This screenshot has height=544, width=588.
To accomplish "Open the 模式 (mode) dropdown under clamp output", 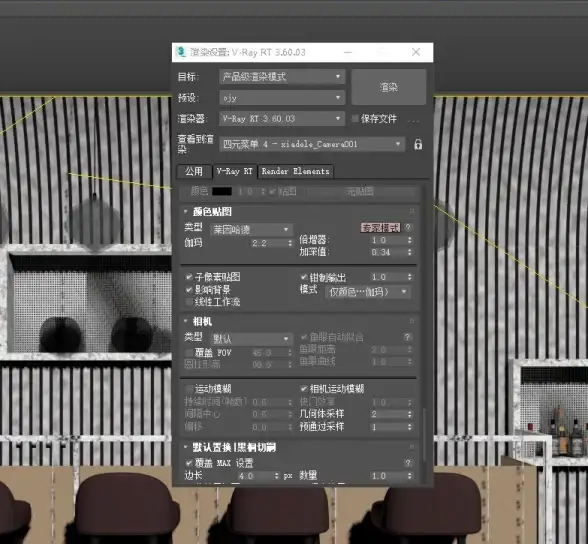I will pos(368,292).
